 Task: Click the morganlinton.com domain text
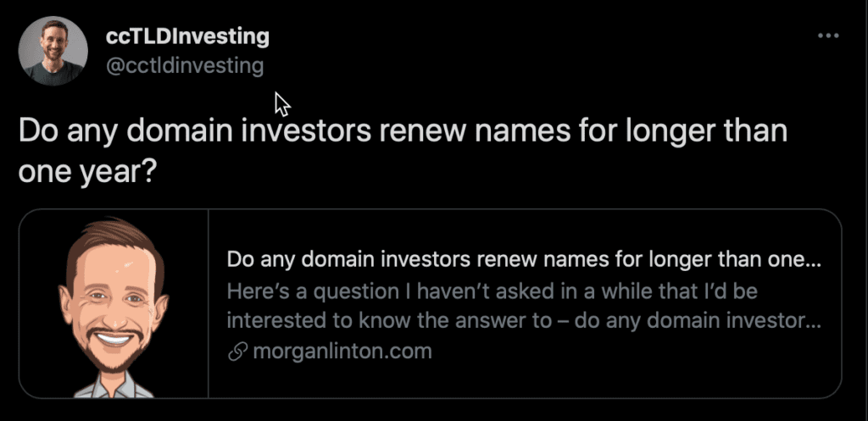[x=342, y=352]
